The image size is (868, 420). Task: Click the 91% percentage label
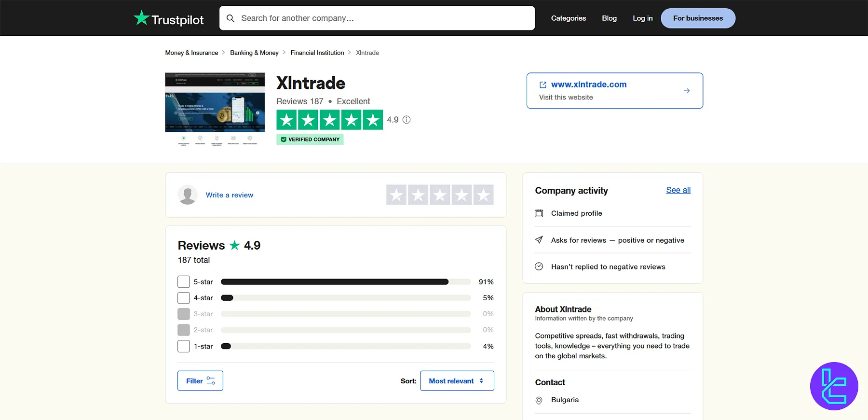click(x=486, y=282)
